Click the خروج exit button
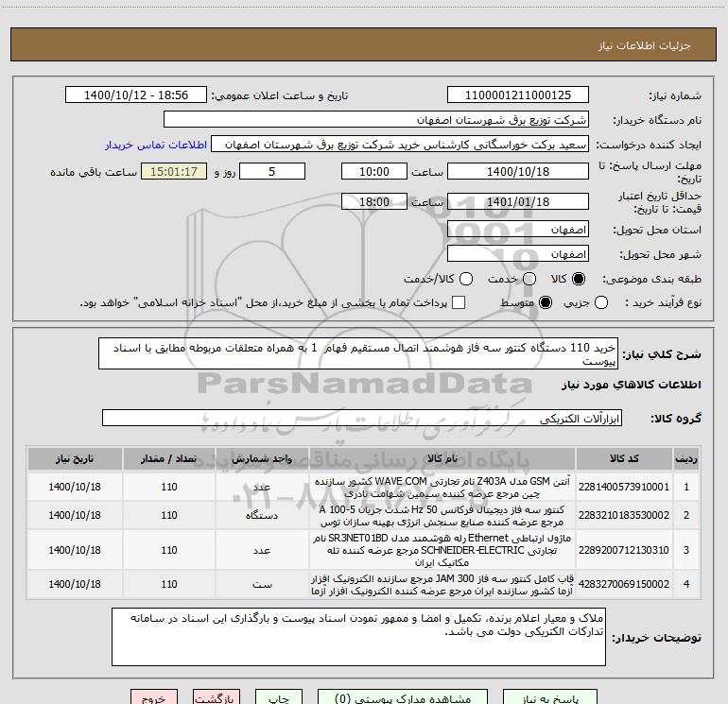Viewport: 728px width, 704px height. (154, 697)
